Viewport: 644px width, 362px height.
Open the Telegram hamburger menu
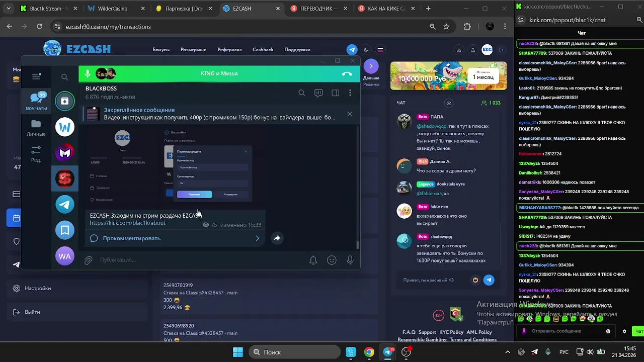click(x=36, y=76)
